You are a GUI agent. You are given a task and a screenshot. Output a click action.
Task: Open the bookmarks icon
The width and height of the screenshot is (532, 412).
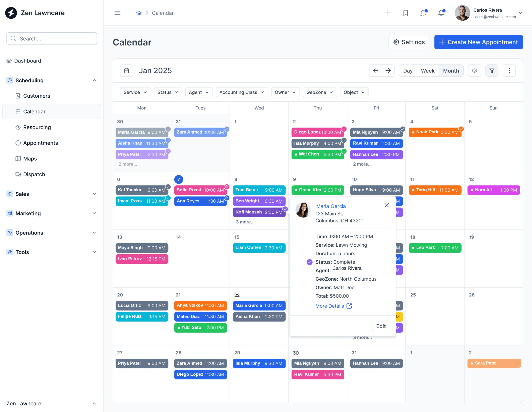tap(406, 13)
